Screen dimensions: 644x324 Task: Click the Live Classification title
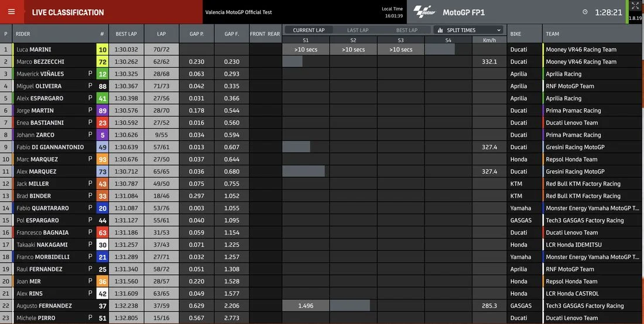point(68,12)
